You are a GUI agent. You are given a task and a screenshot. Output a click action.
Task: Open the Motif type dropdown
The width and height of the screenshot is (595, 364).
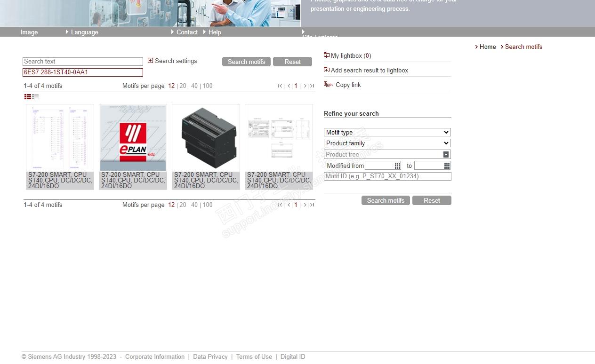click(x=387, y=132)
